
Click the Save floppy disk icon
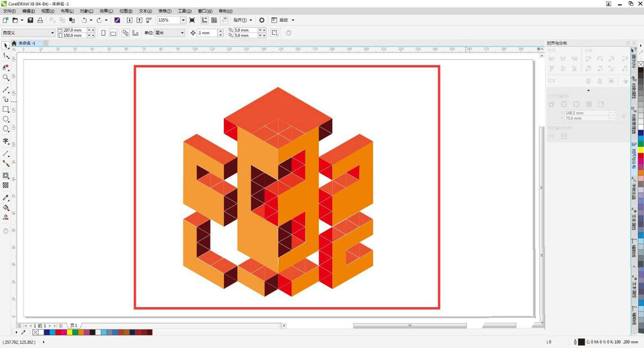[31, 20]
